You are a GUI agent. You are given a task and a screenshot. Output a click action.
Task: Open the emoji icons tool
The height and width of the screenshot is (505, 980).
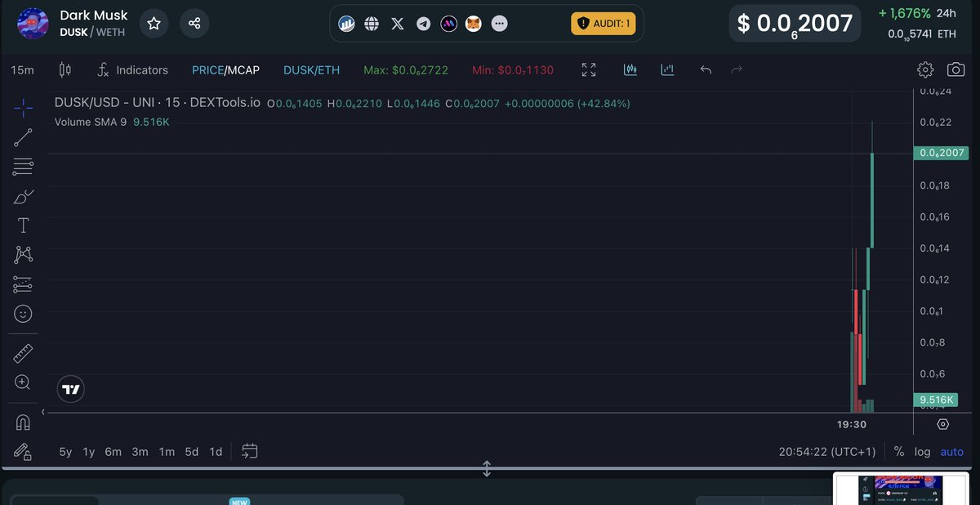23,313
